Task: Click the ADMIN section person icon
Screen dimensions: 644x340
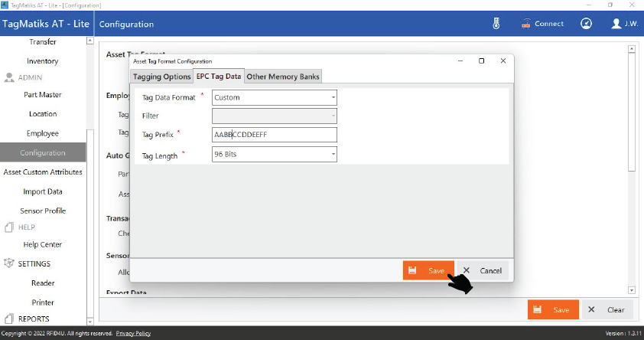Action: click(10, 77)
